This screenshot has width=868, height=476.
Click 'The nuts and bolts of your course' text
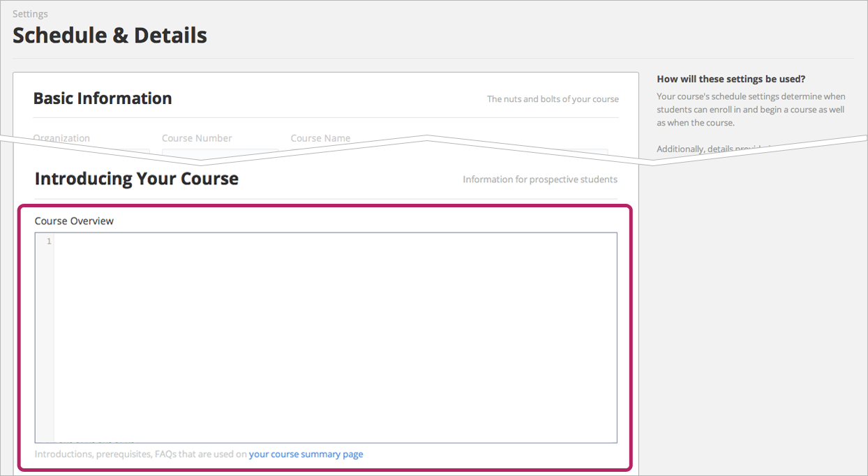click(x=553, y=99)
